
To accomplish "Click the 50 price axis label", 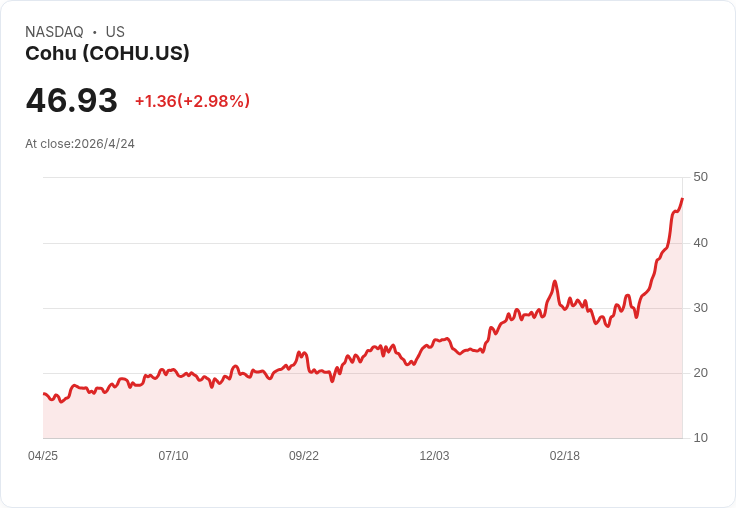I will 700,177.
